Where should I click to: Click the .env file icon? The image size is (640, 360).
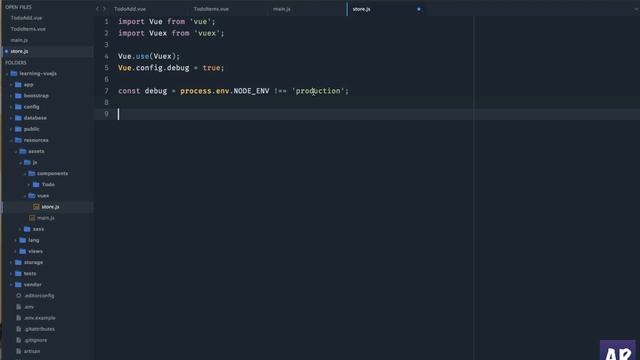tap(18, 307)
